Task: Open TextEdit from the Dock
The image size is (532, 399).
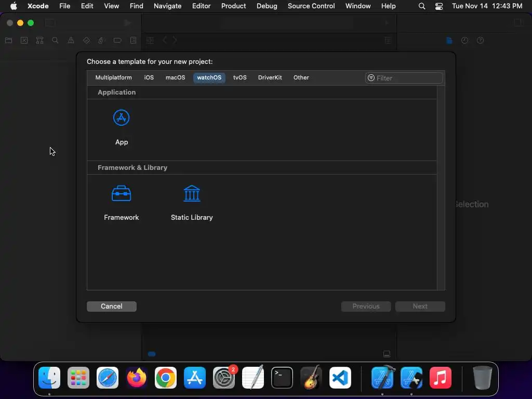Action: (253, 378)
